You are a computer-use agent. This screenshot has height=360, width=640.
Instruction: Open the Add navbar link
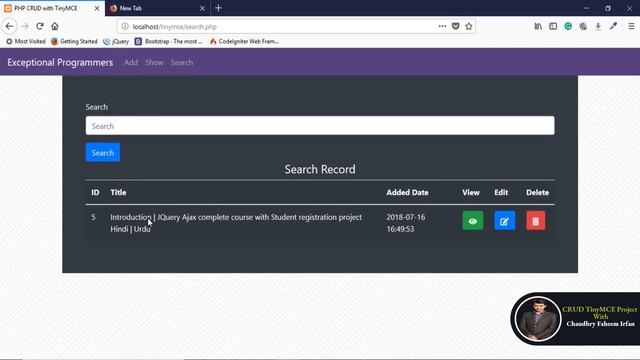[131, 62]
